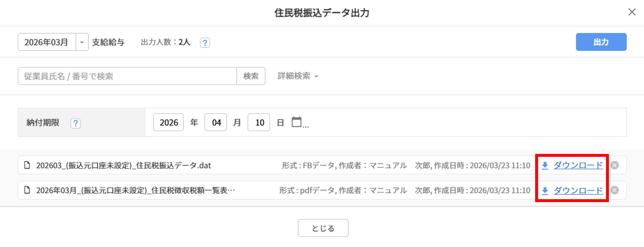
Task: Click the 納付期限 year input field
Action: 168,122
